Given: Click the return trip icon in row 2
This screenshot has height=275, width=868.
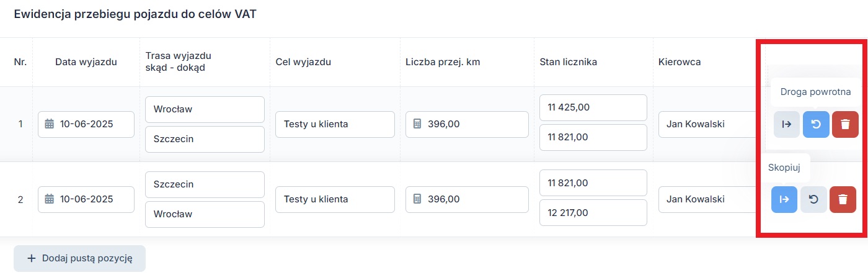Looking at the screenshot, I should pyautogui.click(x=813, y=199).
